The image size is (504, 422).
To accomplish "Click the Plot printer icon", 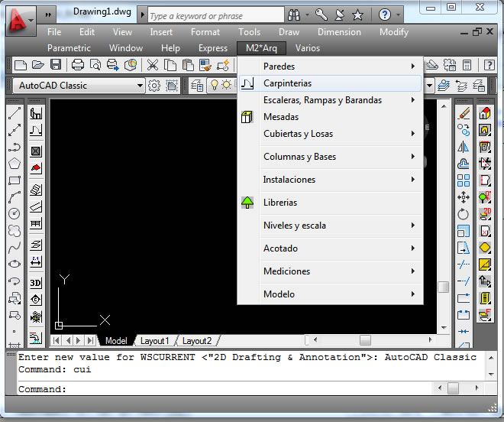I will click(78, 66).
